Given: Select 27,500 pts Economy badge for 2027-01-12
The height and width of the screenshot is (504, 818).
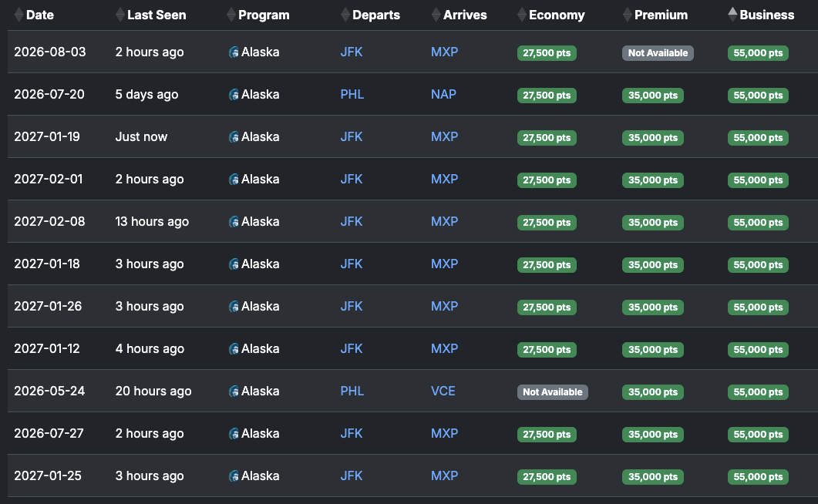Looking at the screenshot, I should point(547,350).
